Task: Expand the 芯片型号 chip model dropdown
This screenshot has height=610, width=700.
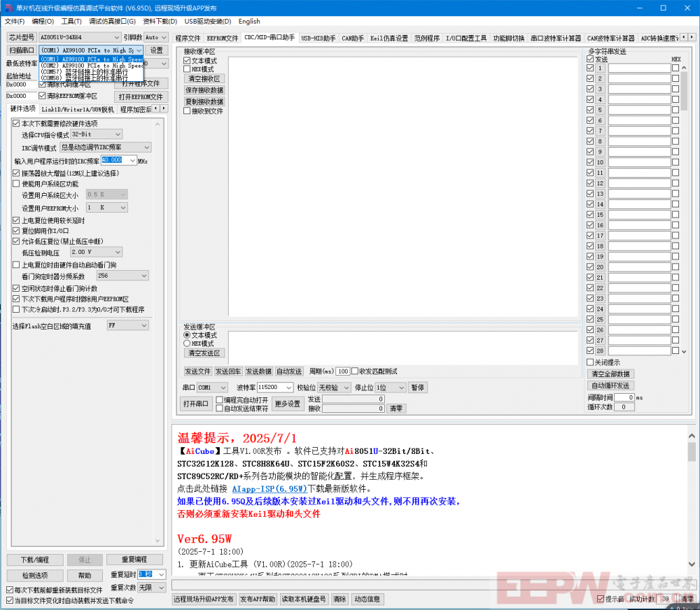Action: [116, 38]
